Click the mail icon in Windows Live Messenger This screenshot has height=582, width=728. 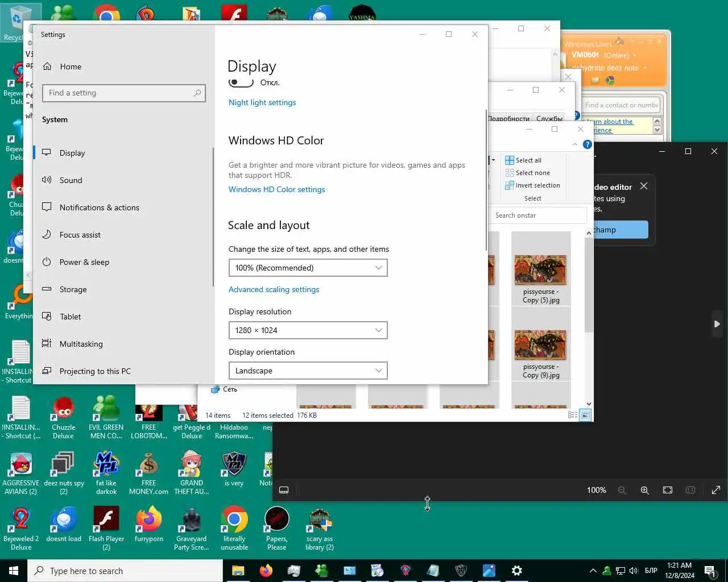click(x=595, y=81)
